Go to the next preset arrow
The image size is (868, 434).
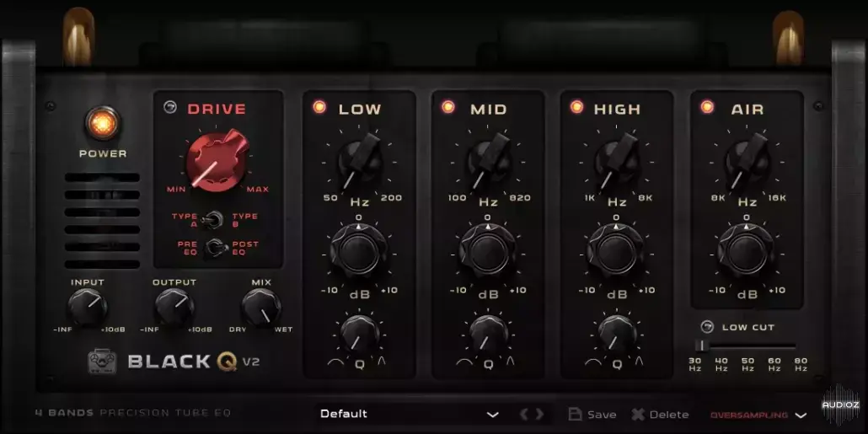click(x=539, y=414)
